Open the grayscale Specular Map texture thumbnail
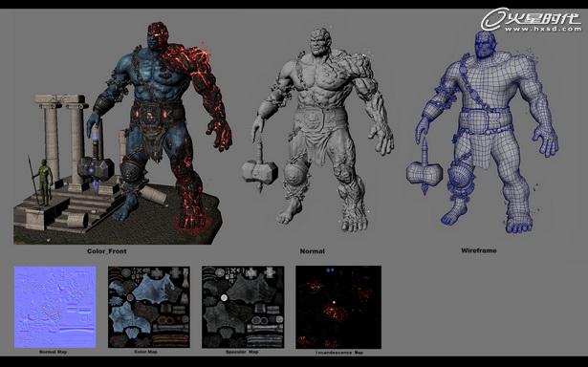The height and width of the screenshot is (367, 588). 243,307
